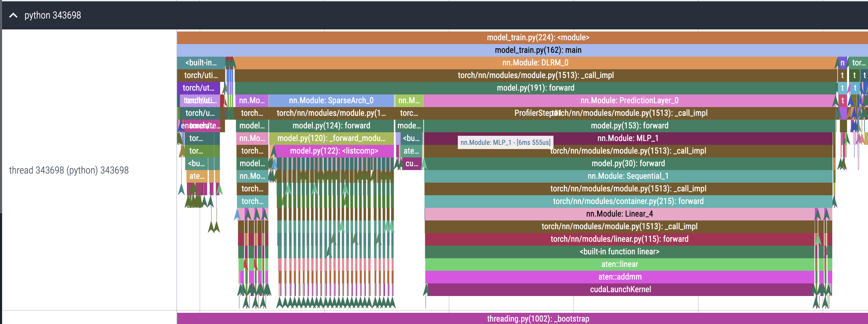Click the nn.Module: SparseArch_0 slice
Image resolution: width=868 pixels, height=324 pixels.
pyautogui.click(x=331, y=100)
